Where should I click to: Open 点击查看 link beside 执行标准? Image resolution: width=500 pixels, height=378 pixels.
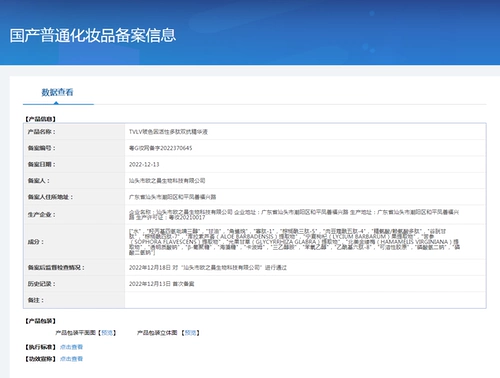[71, 347]
